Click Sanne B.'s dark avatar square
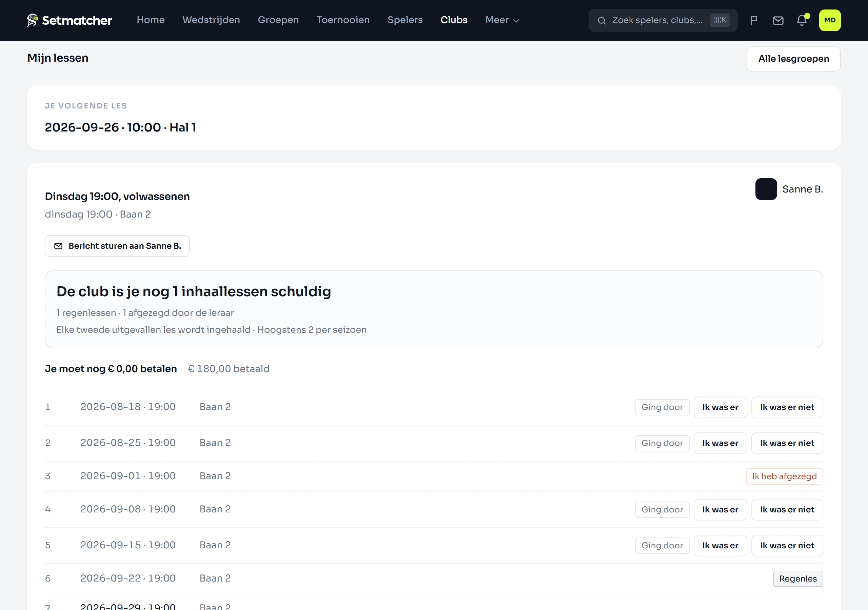Viewport: 868px width, 610px height. 766,189
